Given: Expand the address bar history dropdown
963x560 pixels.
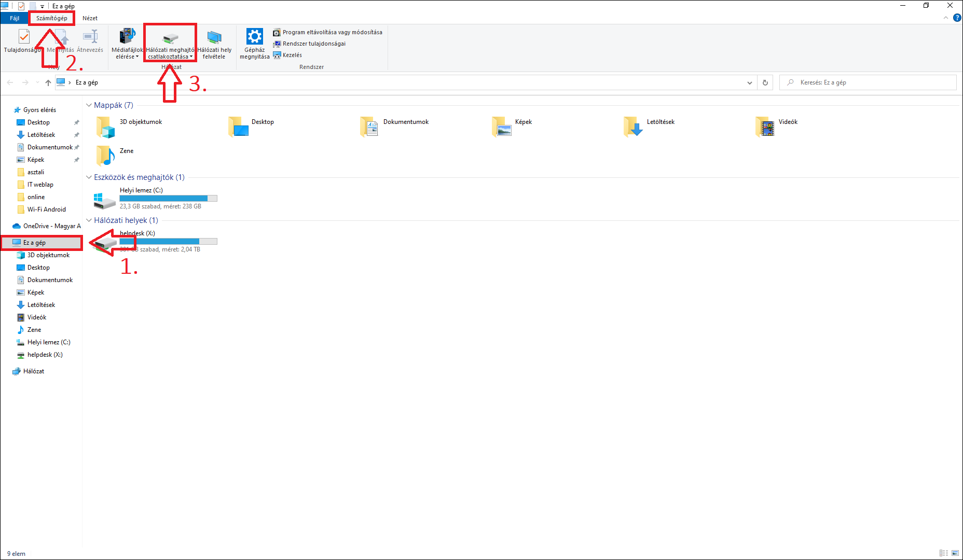Looking at the screenshot, I should click(x=750, y=82).
